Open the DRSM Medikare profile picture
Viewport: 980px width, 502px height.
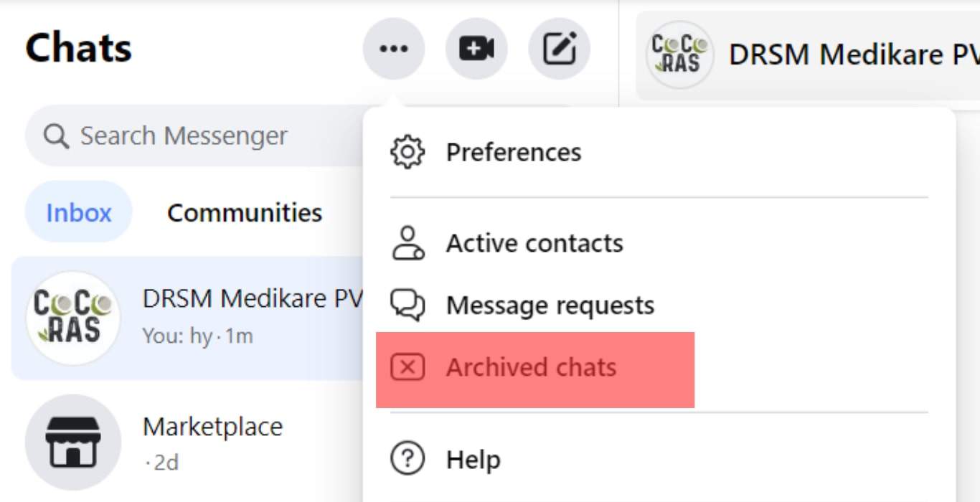click(72, 318)
